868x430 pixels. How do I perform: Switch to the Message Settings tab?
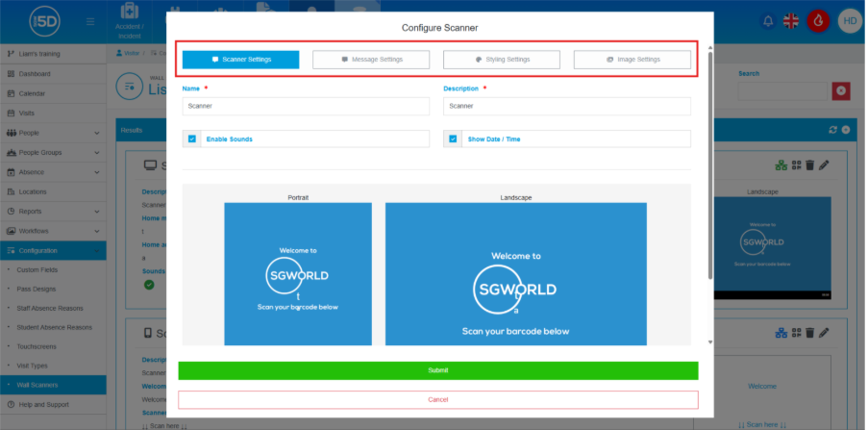pyautogui.click(x=371, y=60)
